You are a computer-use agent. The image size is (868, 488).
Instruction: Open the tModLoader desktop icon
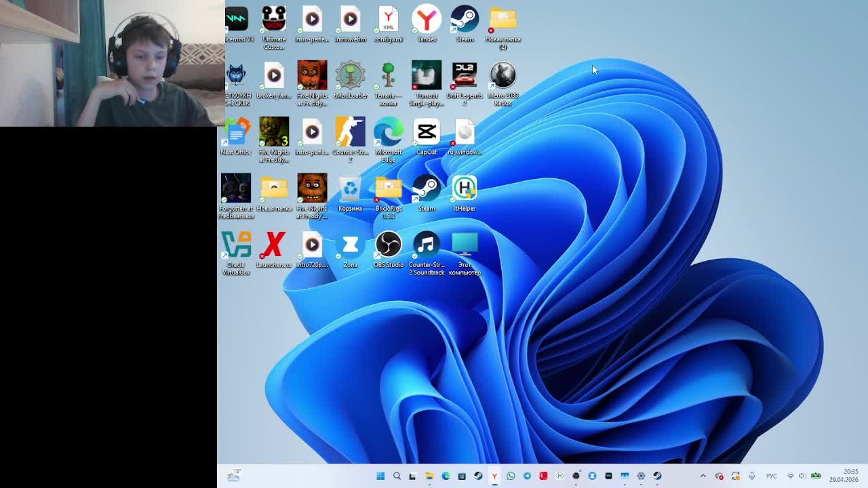[x=350, y=81]
